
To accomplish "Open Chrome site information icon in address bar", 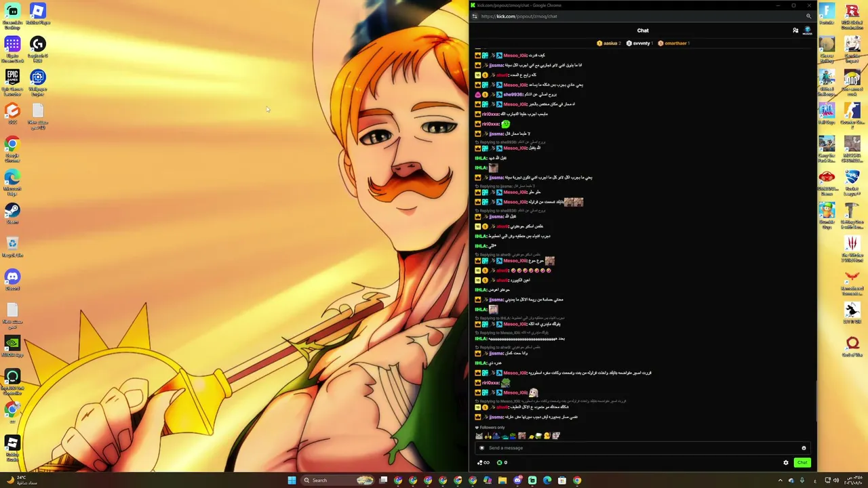I will point(475,16).
